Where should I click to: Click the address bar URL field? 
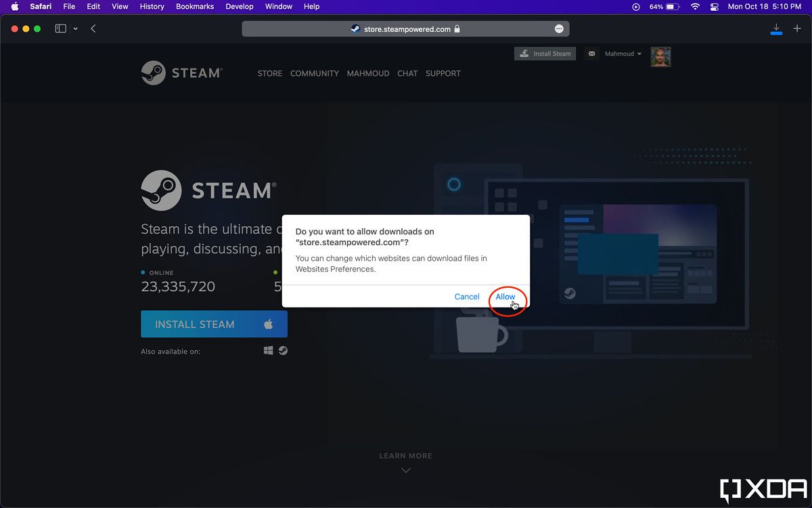click(405, 29)
